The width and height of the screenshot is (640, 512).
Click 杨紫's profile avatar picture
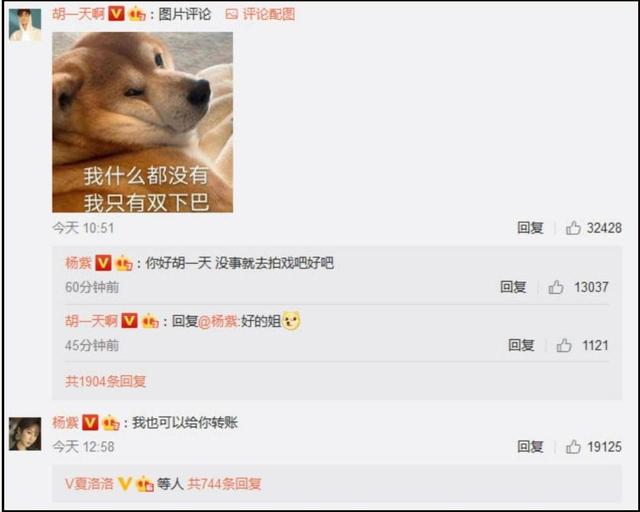(25, 434)
